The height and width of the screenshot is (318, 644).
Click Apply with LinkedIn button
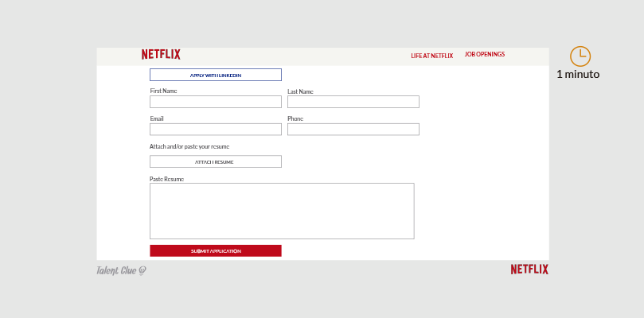tap(216, 75)
